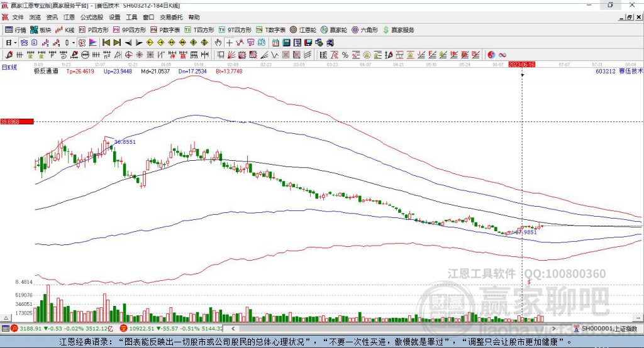Click the 极反通道 indicator name
Screen dimensions: 644x348
46,71
